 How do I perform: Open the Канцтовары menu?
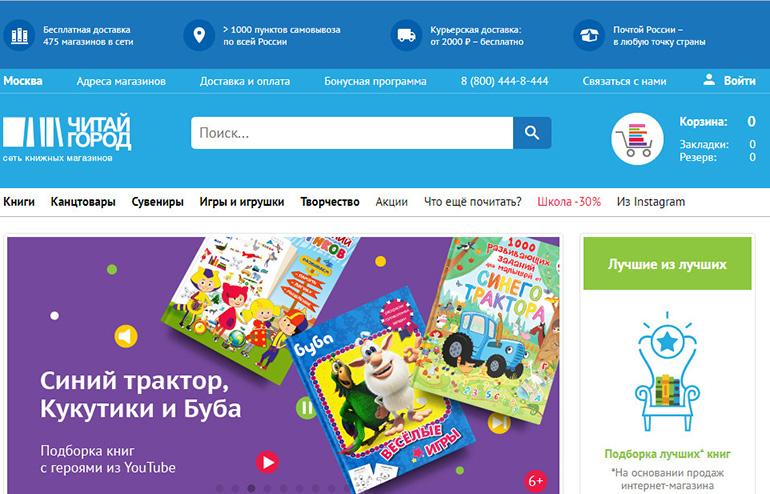pyautogui.click(x=83, y=202)
